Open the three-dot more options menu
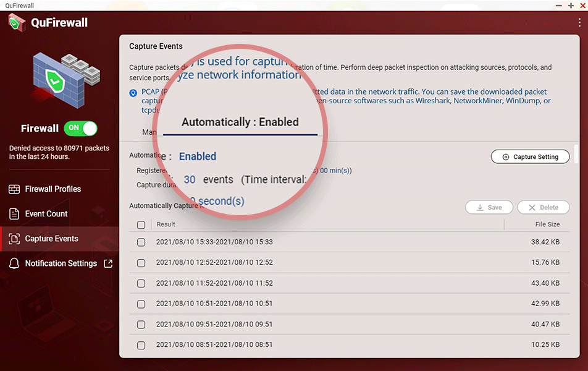588x371 pixels. coord(579,22)
